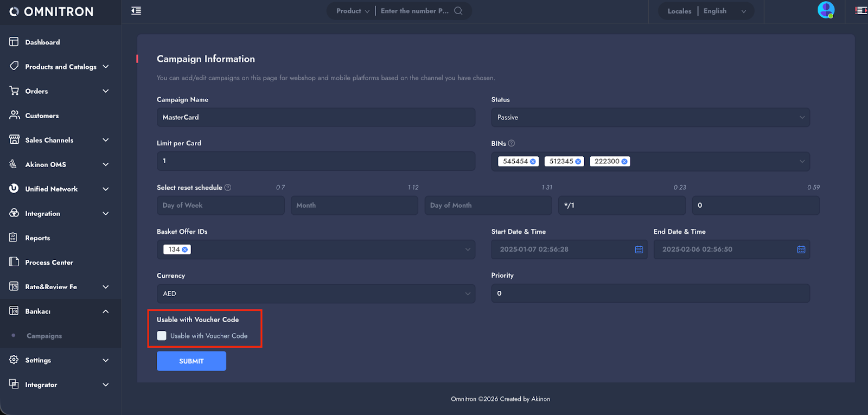Enable the Usable with Voucher Code checkbox
Screen dimensions: 868x415
pos(162,336)
